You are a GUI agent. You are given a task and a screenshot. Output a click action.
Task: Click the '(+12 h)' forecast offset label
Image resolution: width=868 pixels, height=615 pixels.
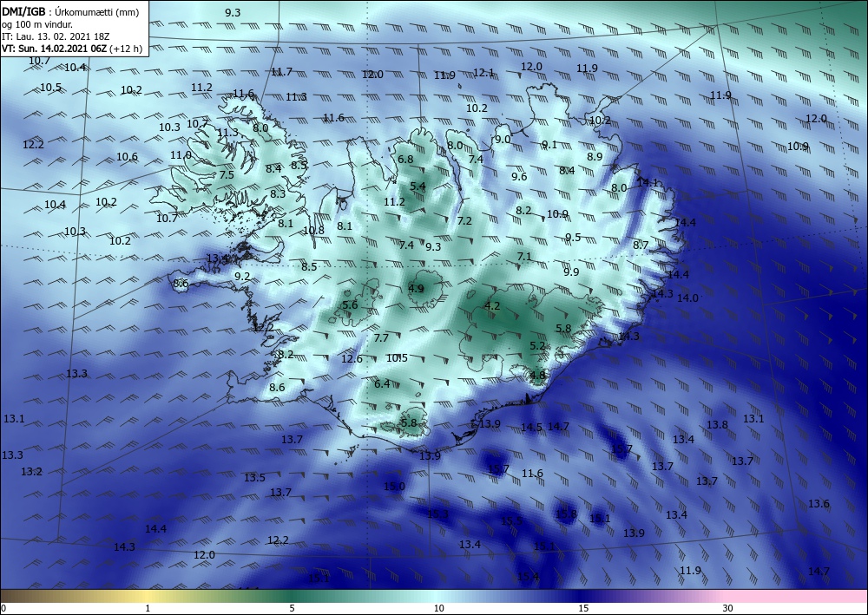point(126,49)
